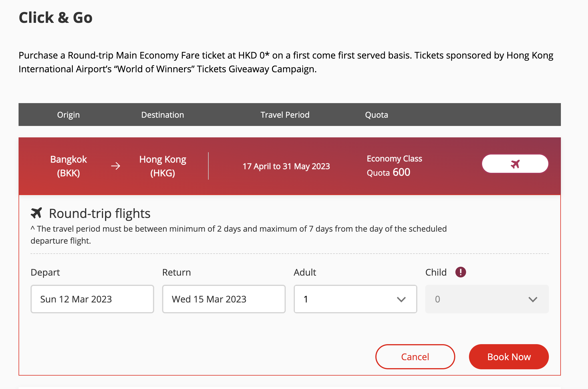Click the arrow between Bangkok and Hong Kong
588x389 pixels.
pyautogui.click(x=116, y=166)
